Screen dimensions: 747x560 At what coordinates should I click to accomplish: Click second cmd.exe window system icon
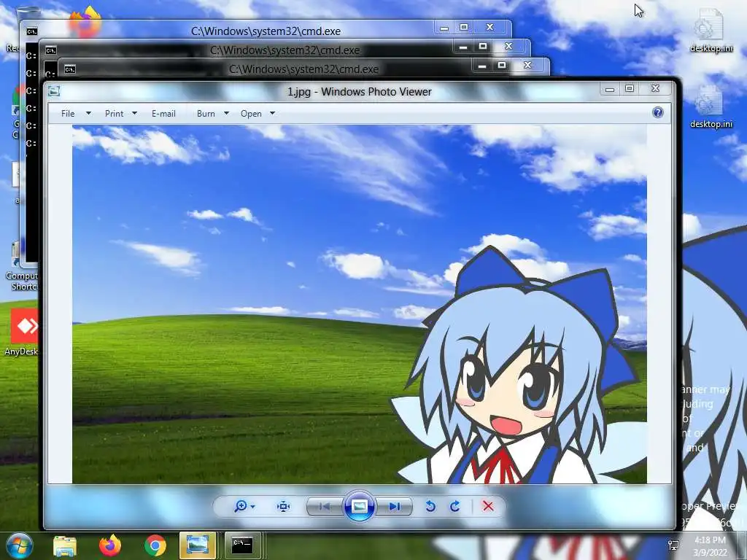(x=51, y=50)
